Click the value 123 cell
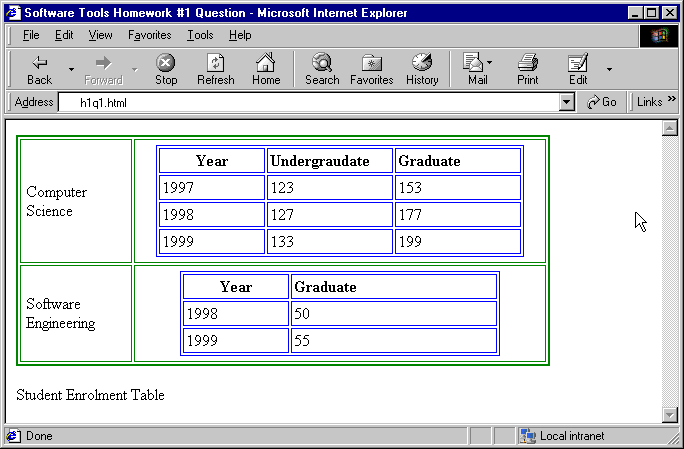 coord(330,188)
